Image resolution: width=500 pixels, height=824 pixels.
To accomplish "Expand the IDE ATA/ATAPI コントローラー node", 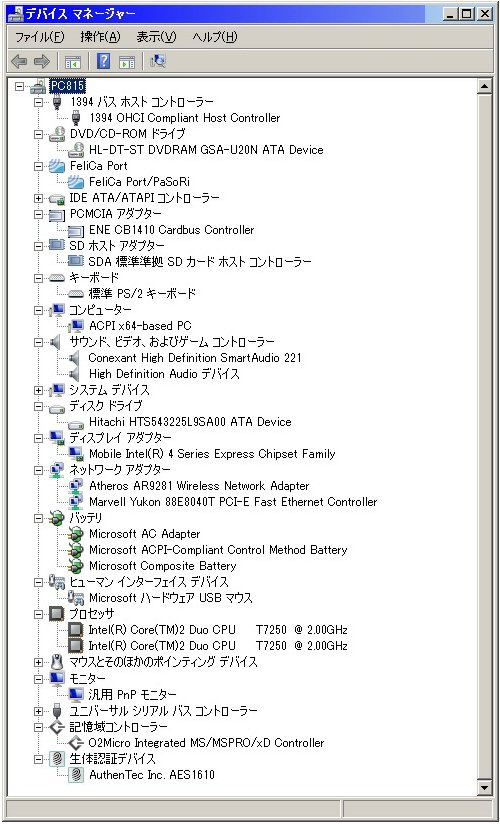I will (x=38, y=198).
